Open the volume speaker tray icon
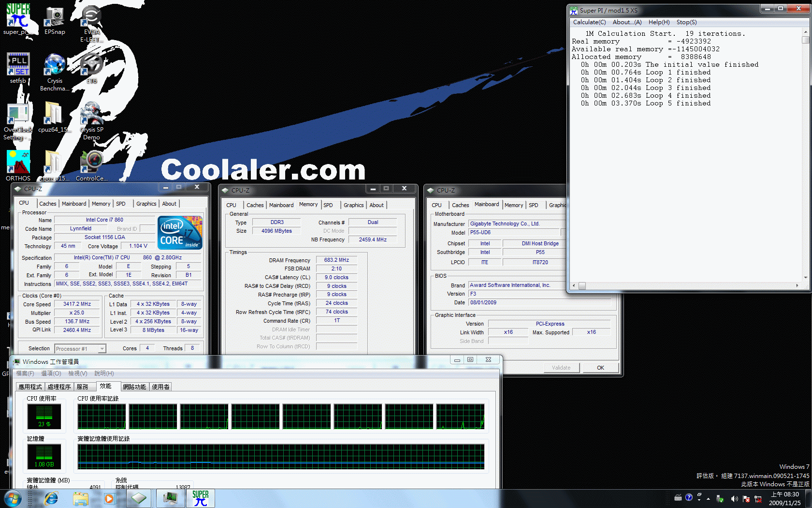This screenshot has width=812, height=508. pyautogui.click(x=734, y=498)
